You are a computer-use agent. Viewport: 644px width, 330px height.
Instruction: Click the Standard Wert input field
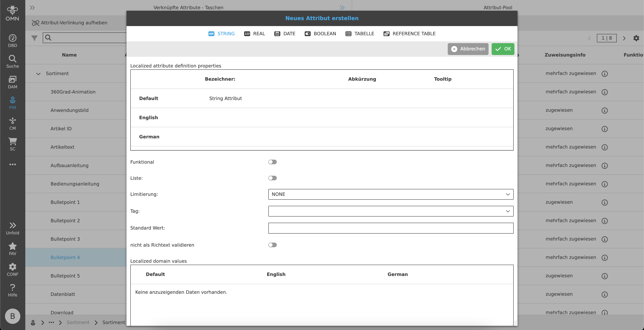pyautogui.click(x=390, y=228)
